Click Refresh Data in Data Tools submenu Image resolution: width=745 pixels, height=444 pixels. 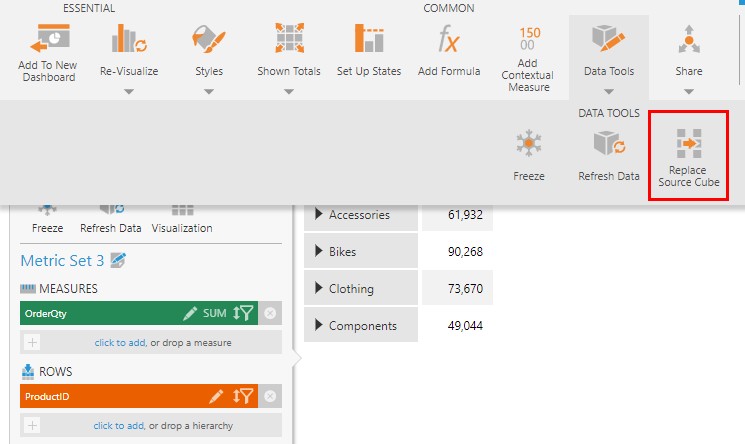609,155
